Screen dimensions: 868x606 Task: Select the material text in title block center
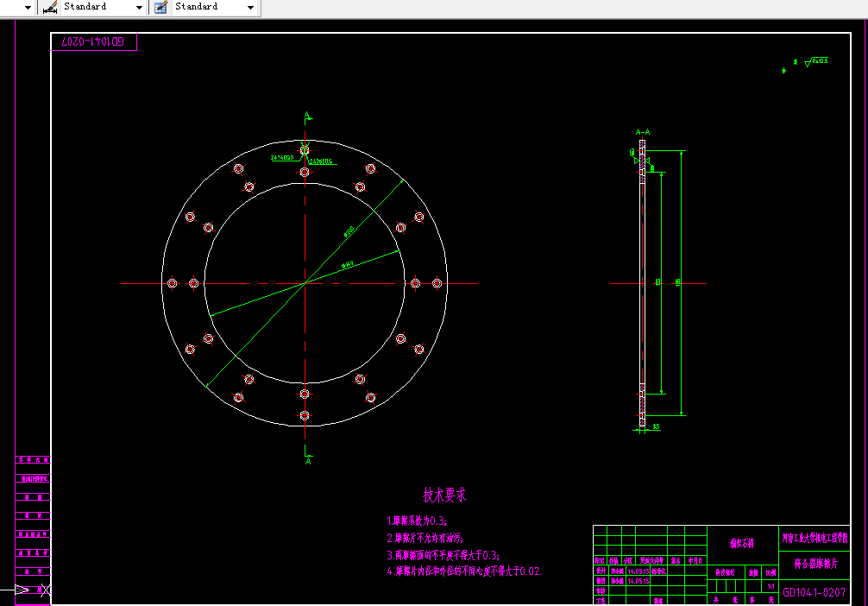point(742,543)
